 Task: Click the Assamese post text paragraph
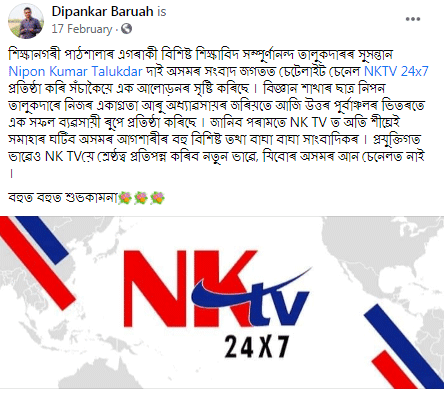pos(219,114)
